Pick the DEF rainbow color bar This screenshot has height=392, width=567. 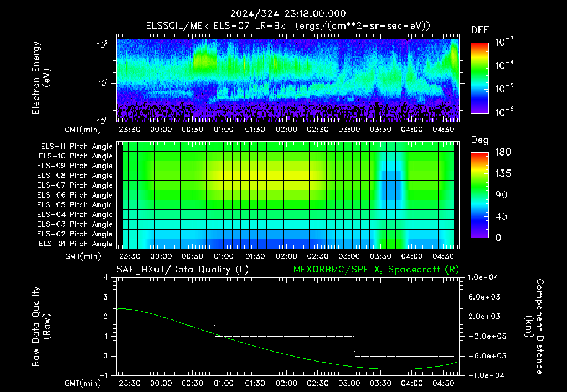[x=480, y=78]
